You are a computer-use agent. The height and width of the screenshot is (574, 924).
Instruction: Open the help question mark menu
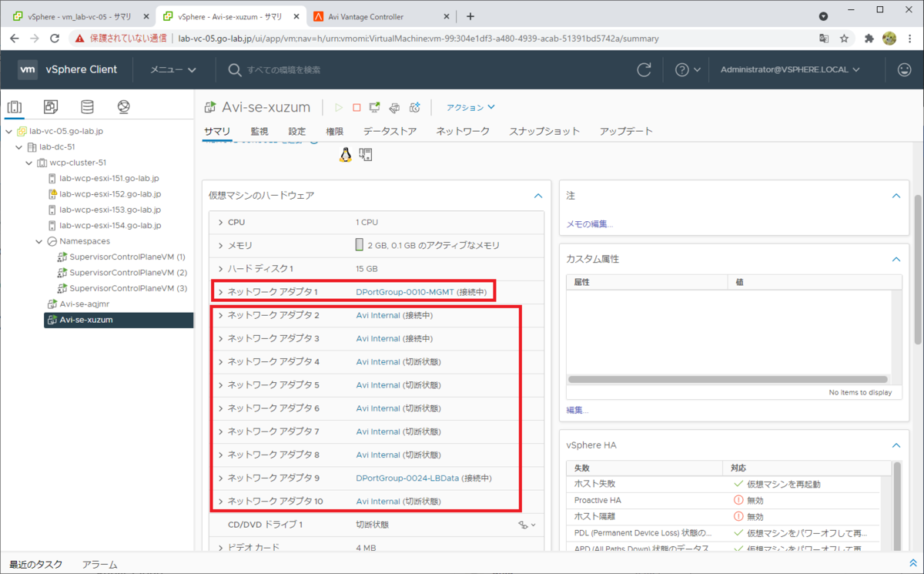point(687,69)
